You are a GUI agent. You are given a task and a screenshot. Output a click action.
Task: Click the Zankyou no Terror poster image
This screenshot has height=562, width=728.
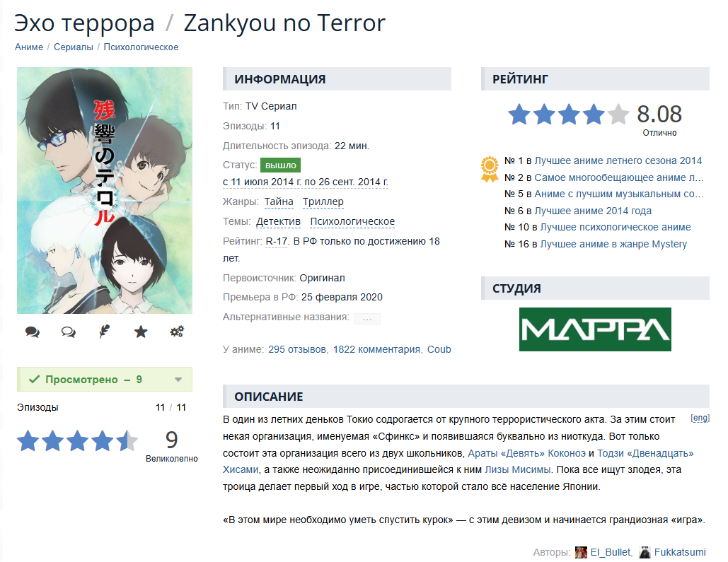pos(105,190)
